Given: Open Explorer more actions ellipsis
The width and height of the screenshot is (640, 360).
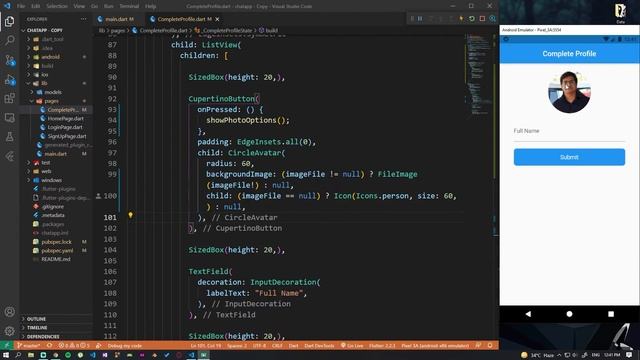Looking at the screenshot, I should [x=84, y=19].
